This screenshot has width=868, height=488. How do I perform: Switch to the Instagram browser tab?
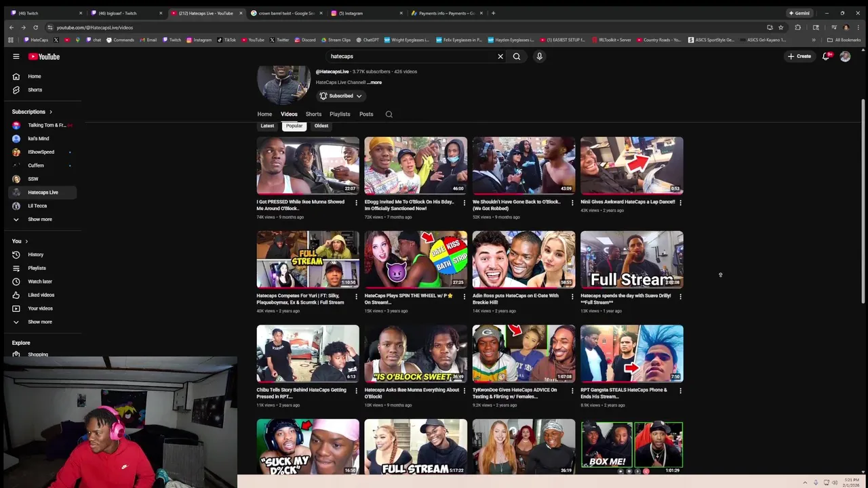point(366,13)
